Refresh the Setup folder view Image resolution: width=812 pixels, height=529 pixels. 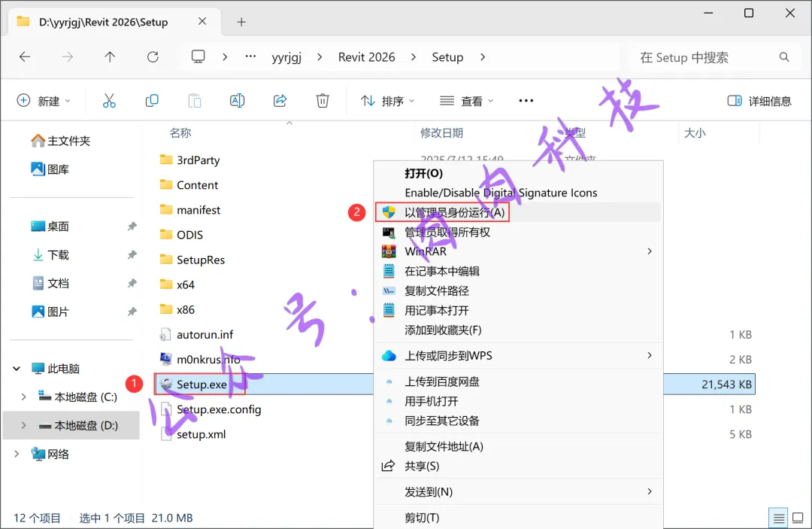tap(153, 57)
